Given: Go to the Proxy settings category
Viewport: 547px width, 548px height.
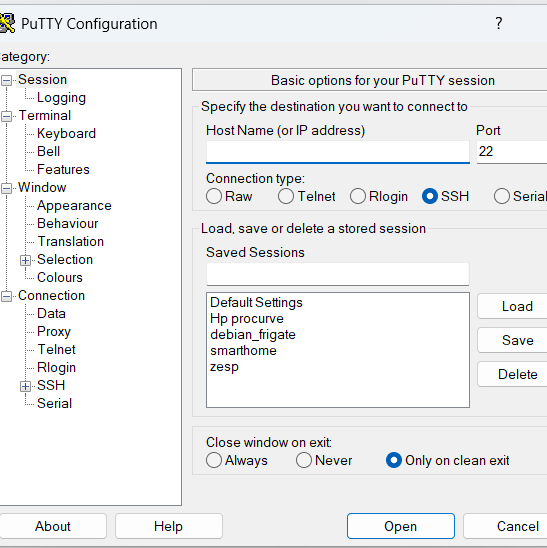Looking at the screenshot, I should [54, 331].
